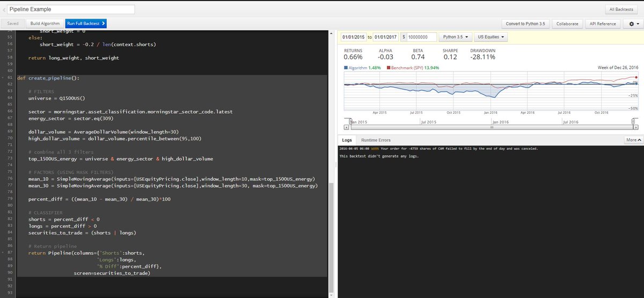Click the '# FILTERS' comment line
644x298 pixels.
tap(41, 91)
